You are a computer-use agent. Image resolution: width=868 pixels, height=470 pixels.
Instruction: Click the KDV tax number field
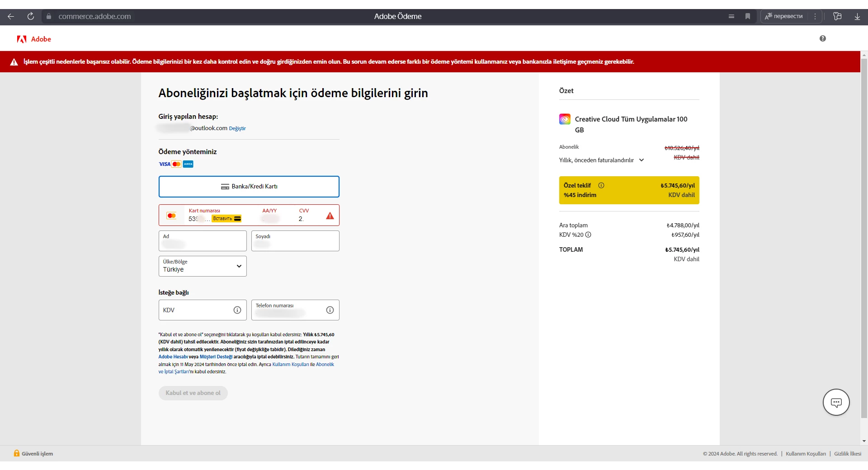203,310
